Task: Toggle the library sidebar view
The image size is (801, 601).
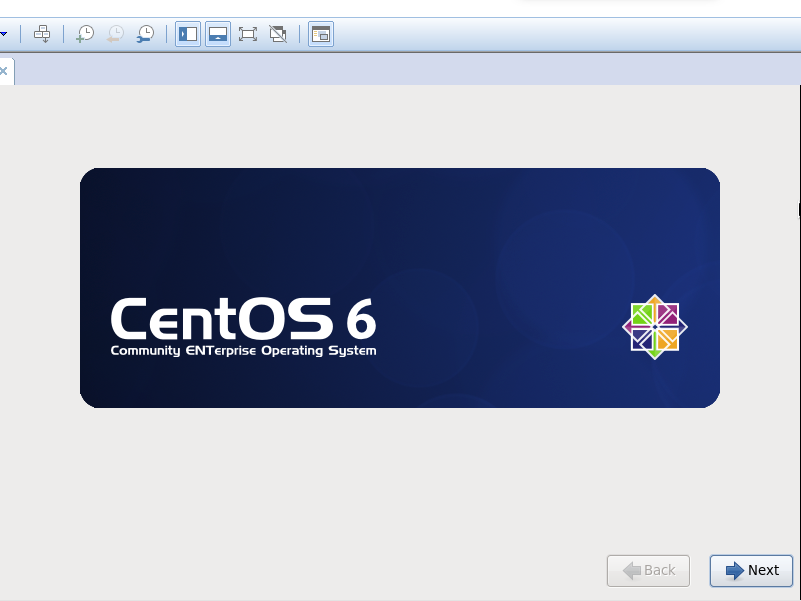Action: pos(188,34)
